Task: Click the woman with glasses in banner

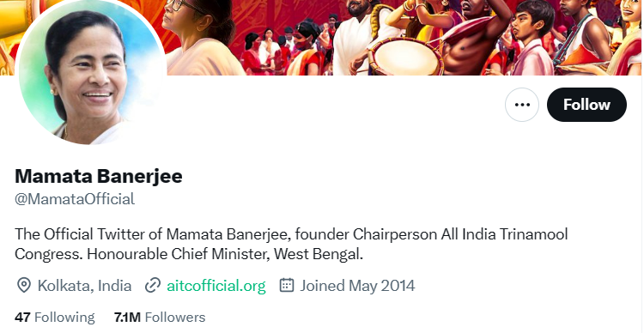Action: point(201,37)
